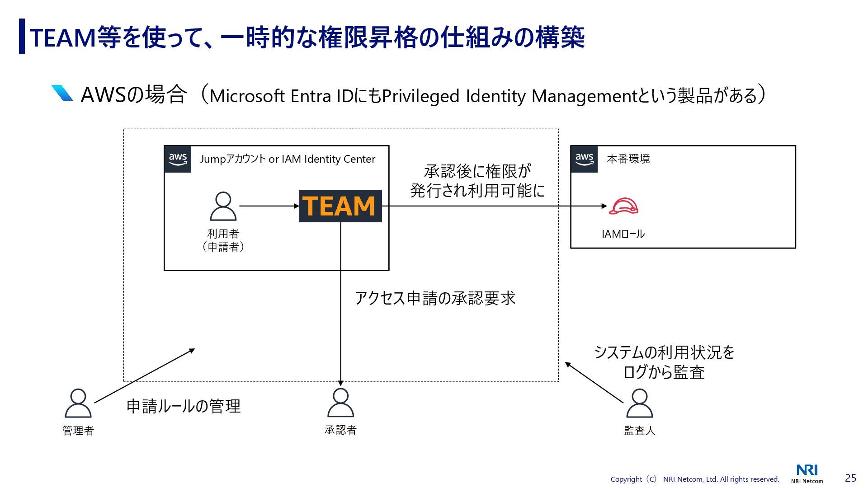The image size is (868, 488).
Task: Click AWS logo in Jump account box
Action: click(178, 159)
